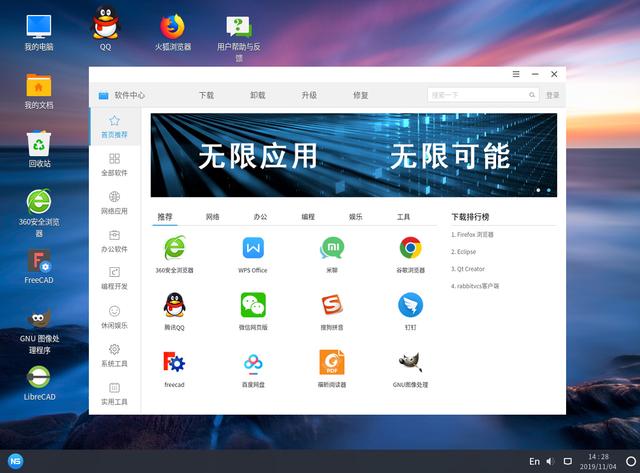This screenshot has width=640, height=473.
Task: Open the 卸载 menu at top
Action: tap(258, 95)
